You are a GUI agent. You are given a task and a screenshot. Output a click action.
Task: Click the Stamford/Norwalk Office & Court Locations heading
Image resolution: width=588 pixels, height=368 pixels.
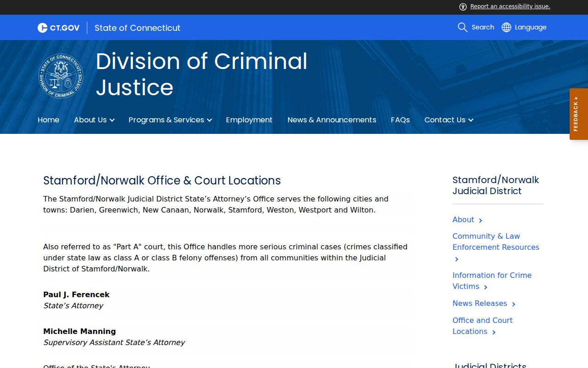click(162, 180)
